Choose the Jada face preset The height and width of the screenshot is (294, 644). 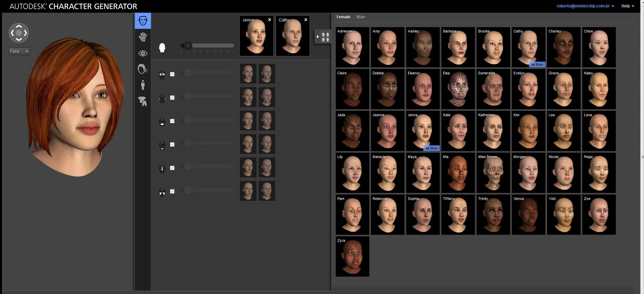pyautogui.click(x=353, y=131)
